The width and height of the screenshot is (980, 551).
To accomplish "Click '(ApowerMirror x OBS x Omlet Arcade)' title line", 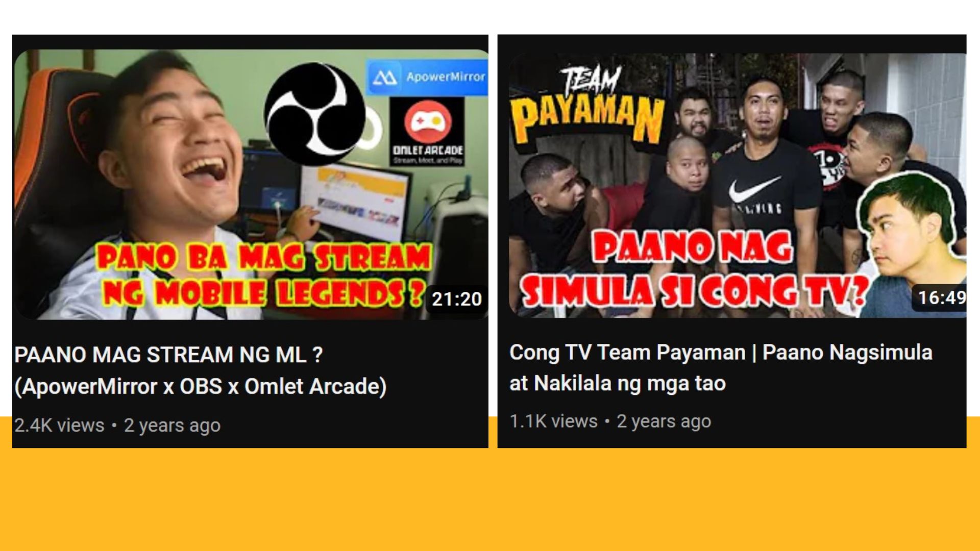I will pyautogui.click(x=201, y=386).
